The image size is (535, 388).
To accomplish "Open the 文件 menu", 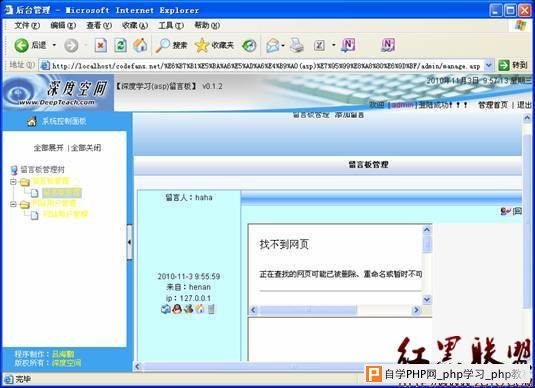I will [27, 25].
